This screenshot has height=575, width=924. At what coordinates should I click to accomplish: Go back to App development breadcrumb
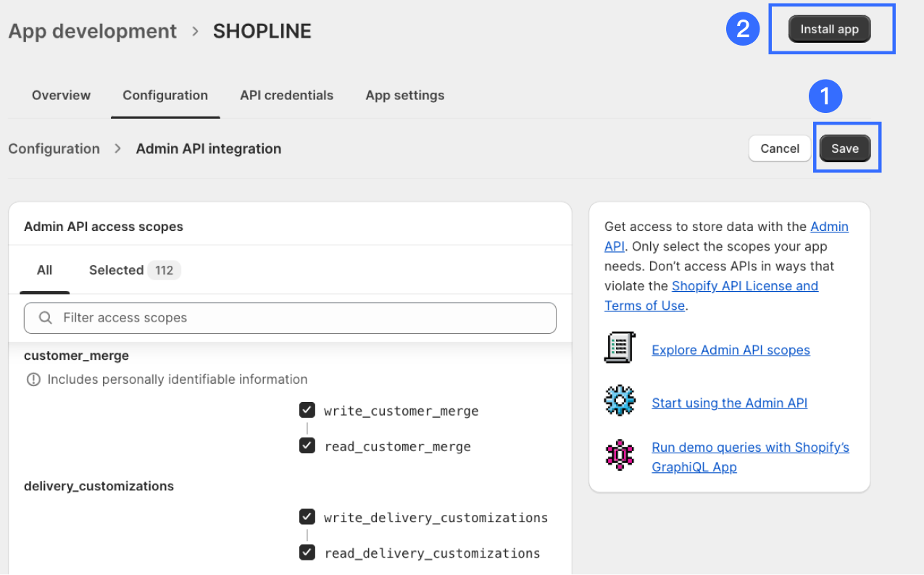(x=93, y=31)
